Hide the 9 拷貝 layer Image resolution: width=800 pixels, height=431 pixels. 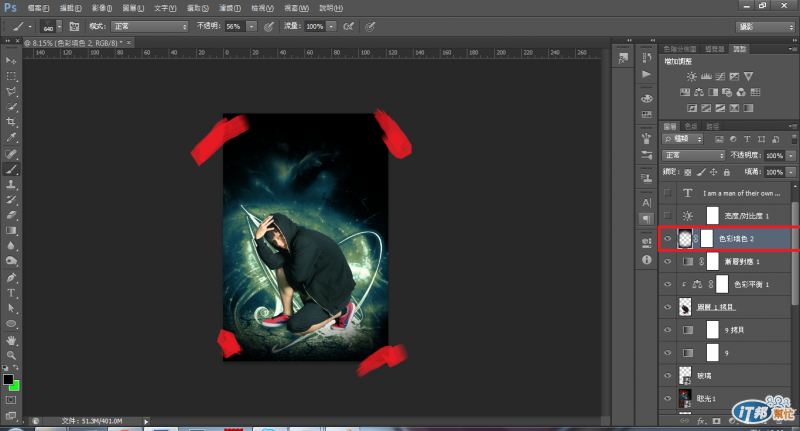click(x=667, y=329)
